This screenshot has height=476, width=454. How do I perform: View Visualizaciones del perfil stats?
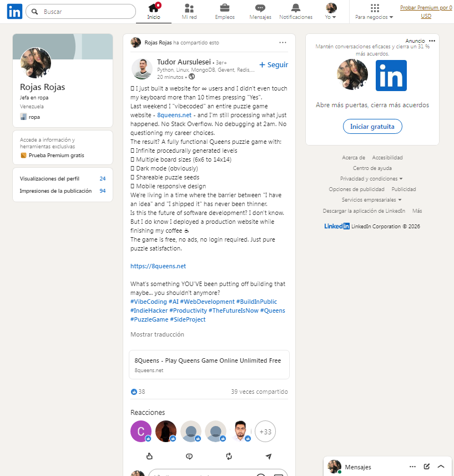[x=63, y=178]
